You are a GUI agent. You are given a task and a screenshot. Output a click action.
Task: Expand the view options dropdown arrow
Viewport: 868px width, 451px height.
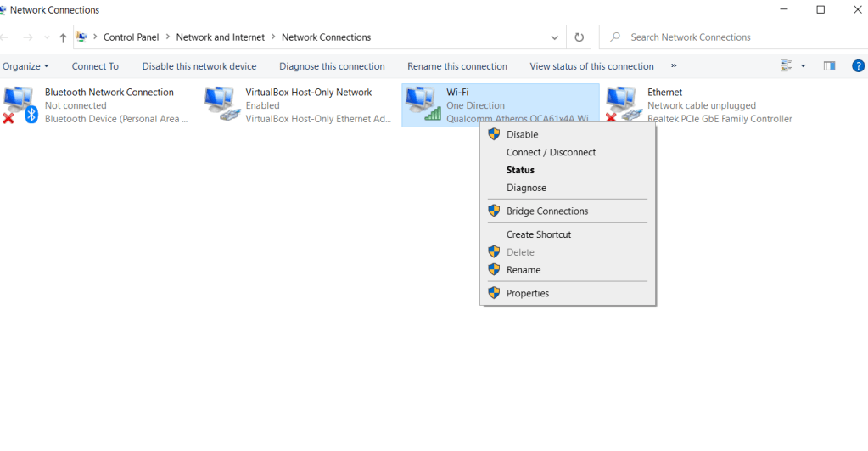[803, 66]
